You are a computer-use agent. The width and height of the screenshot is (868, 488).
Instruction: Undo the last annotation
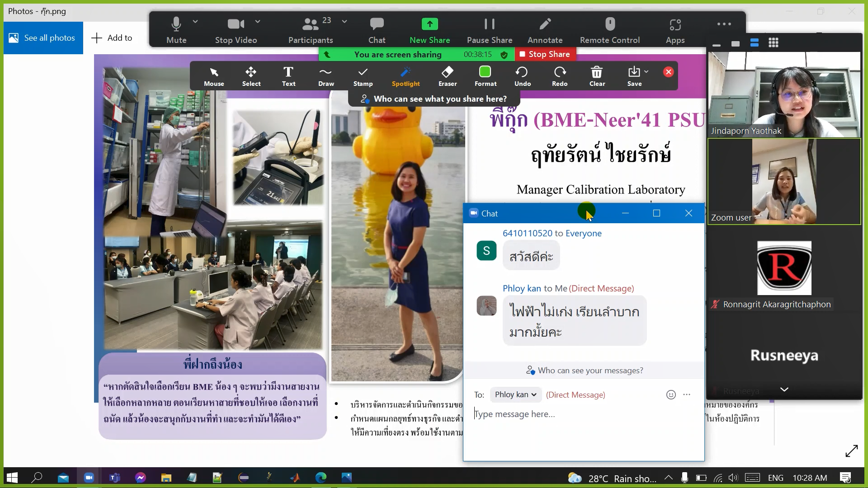click(x=522, y=76)
